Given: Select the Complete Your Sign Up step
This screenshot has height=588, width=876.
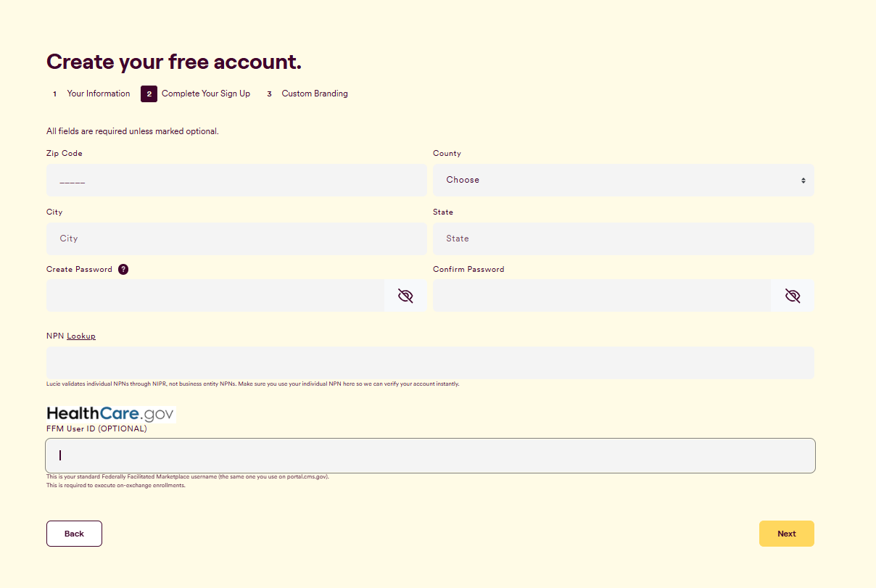Looking at the screenshot, I should click(206, 94).
